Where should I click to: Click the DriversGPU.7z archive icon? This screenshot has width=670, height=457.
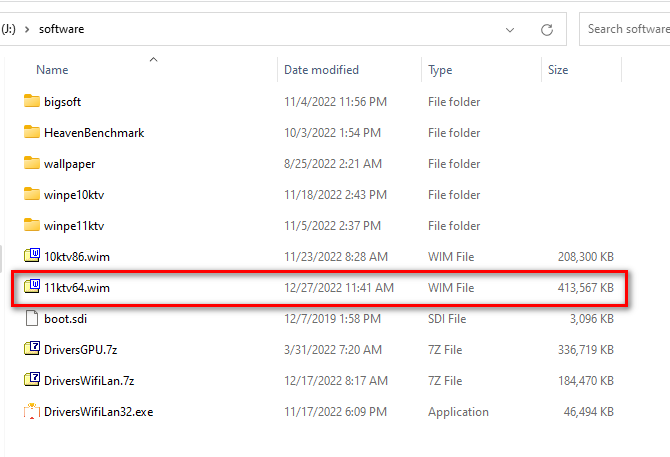[32, 349]
